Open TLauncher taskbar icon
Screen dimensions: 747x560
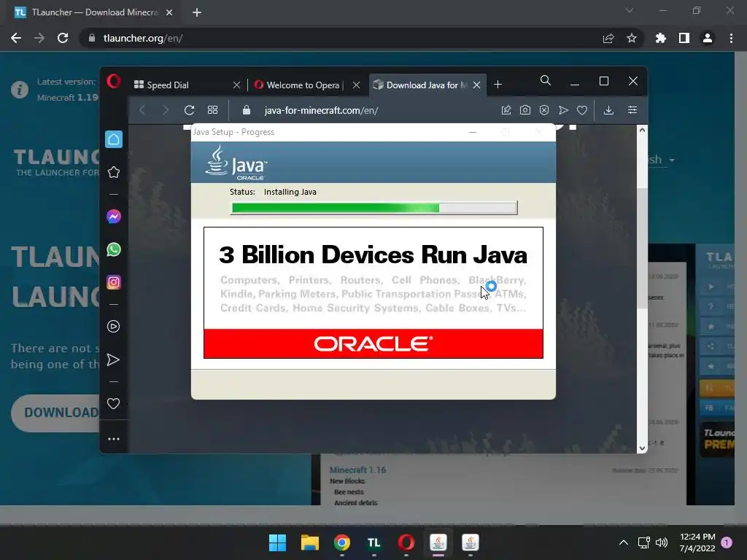click(x=374, y=542)
